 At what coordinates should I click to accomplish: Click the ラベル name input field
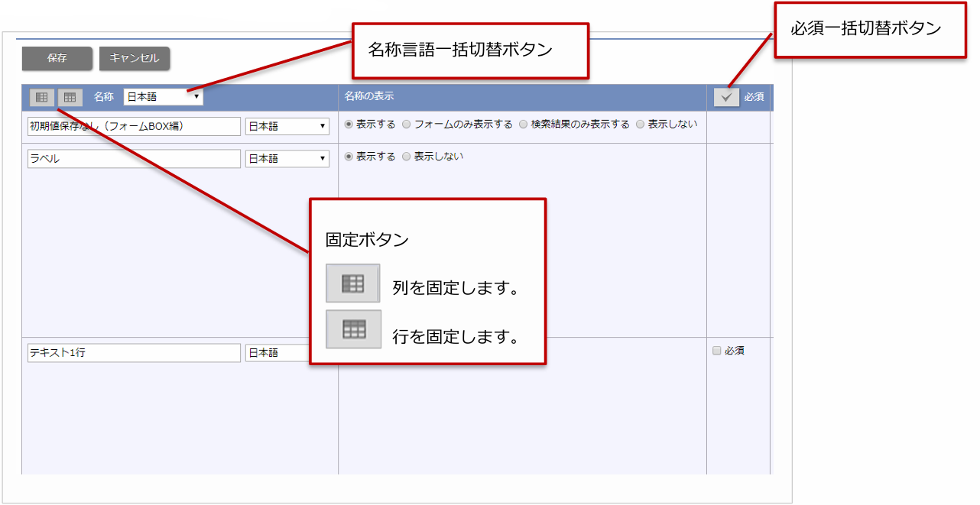point(134,158)
